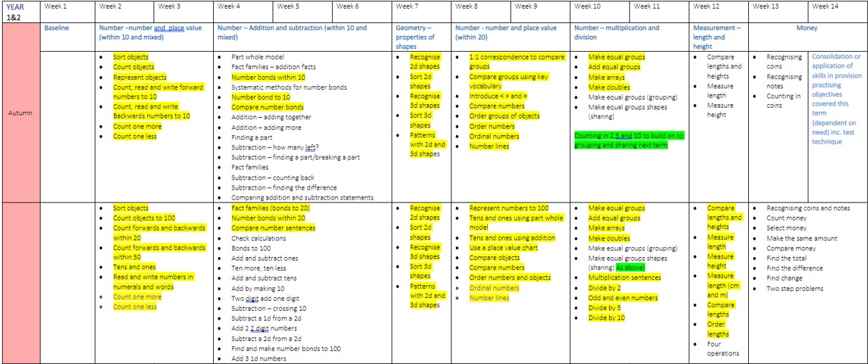Select 'Ten more, ten less' bullet
The height and width of the screenshot is (364, 868).
tap(261, 269)
